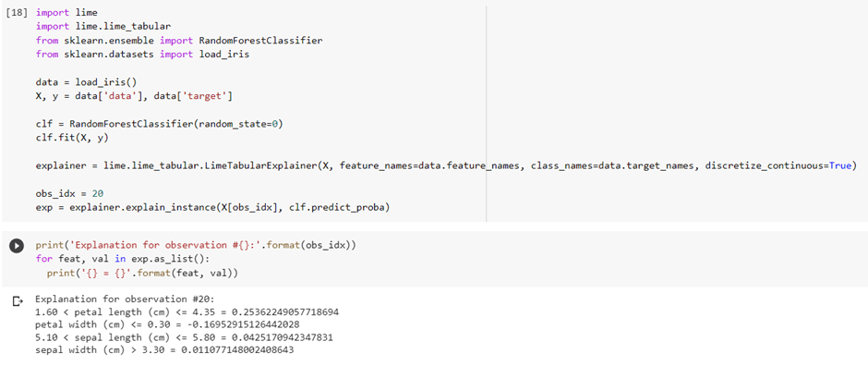Click the [18] execution count indicator
The image size is (868, 366).
point(17,12)
